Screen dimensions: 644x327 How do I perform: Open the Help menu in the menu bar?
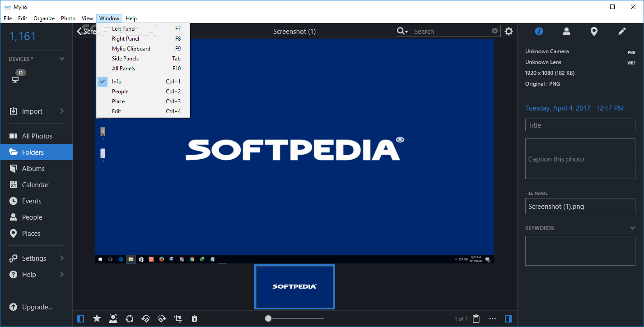click(x=131, y=18)
